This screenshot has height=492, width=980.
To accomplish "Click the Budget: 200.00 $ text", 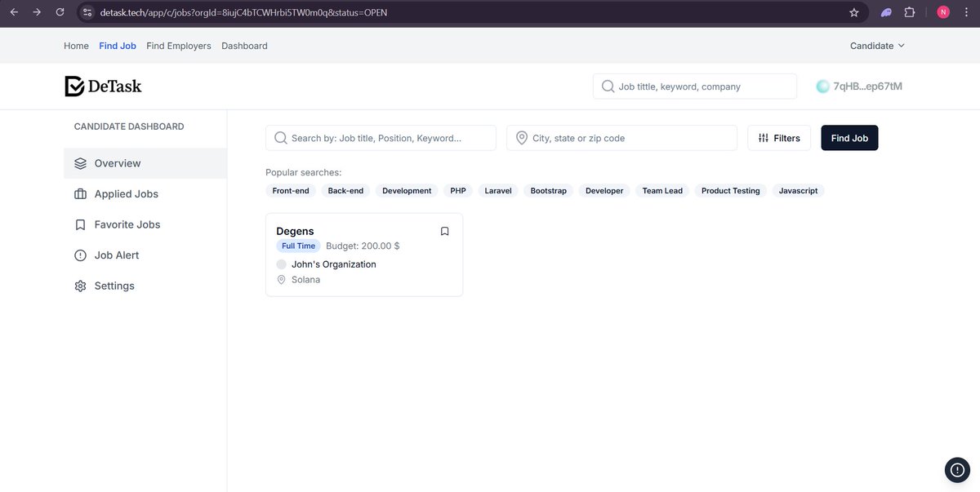I will pos(363,246).
